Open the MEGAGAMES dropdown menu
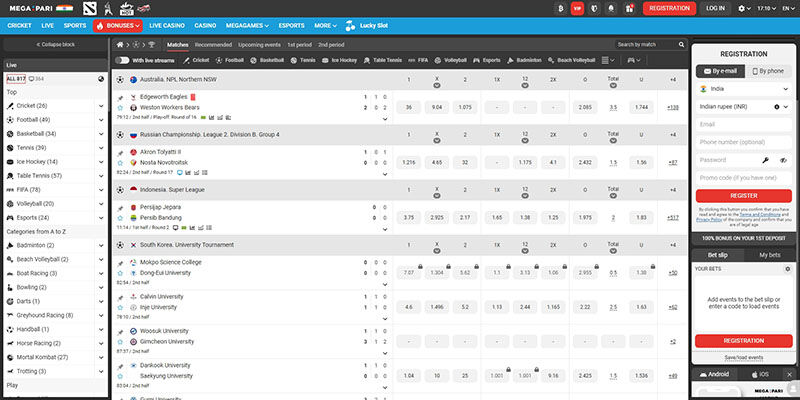Image resolution: width=800 pixels, height=400 pixels. point(247,26)
